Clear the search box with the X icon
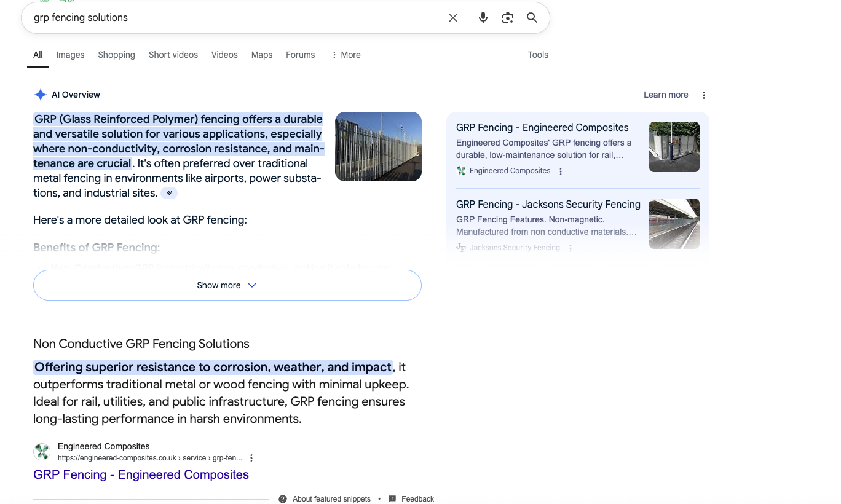841x504 pixels. point(453,18)
